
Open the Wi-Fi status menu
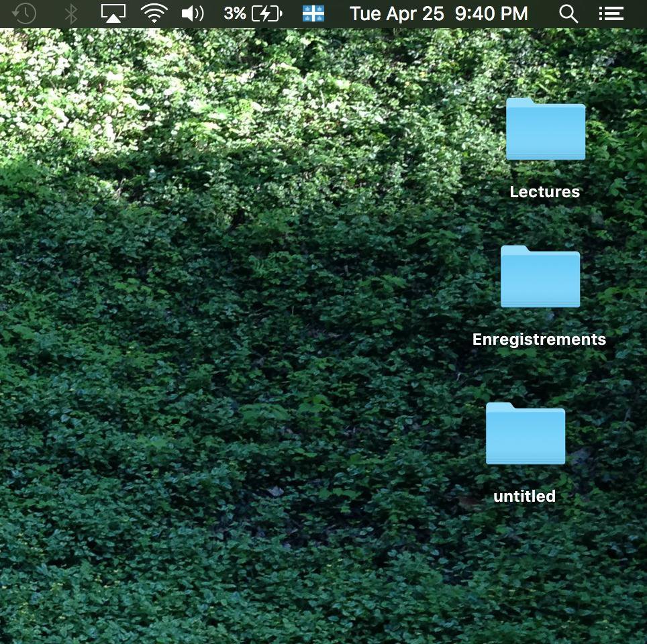click(x=154, y=13)
